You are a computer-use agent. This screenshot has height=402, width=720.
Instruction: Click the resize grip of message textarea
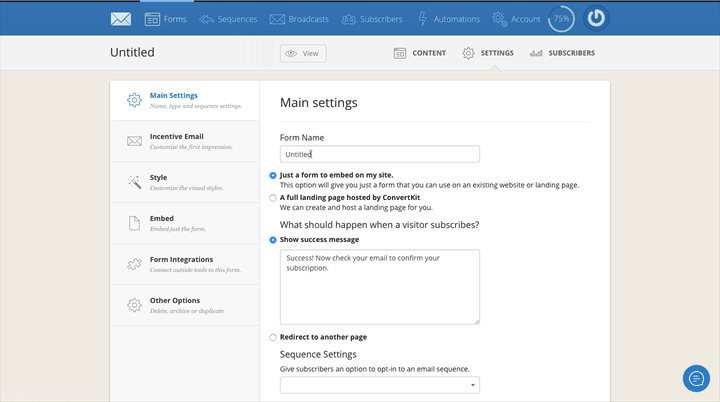coord(477,322)
